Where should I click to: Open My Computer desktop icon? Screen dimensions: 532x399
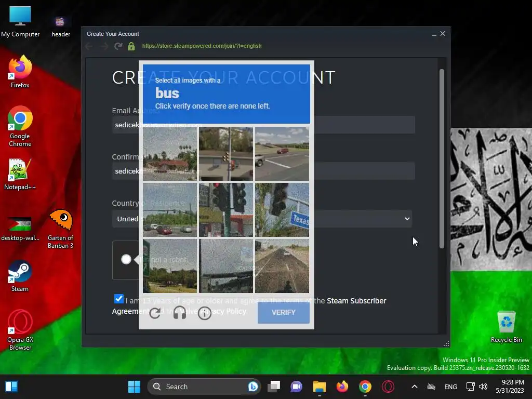click(x=20, y=21)
